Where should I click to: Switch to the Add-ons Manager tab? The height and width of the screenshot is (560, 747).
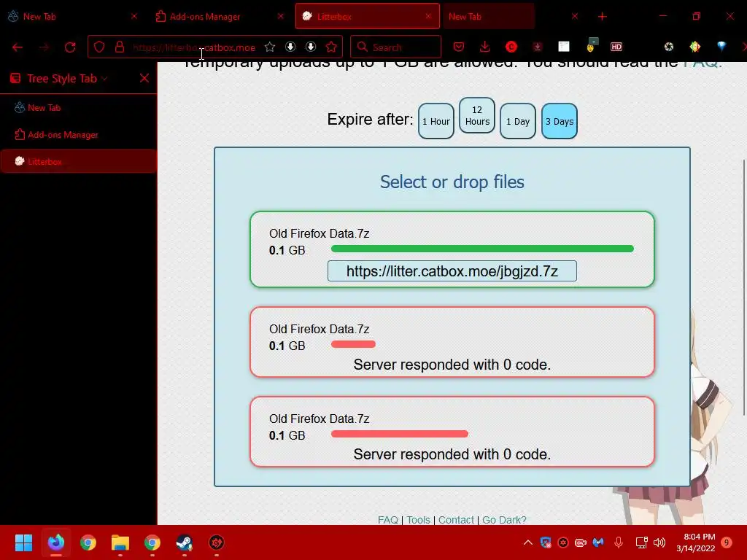(x=219, y=17)
